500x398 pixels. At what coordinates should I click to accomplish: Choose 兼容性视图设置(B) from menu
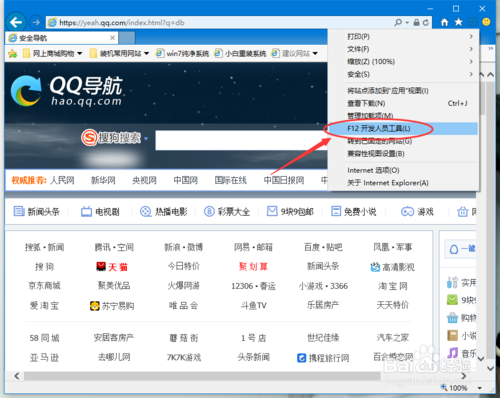pos(403,154)
